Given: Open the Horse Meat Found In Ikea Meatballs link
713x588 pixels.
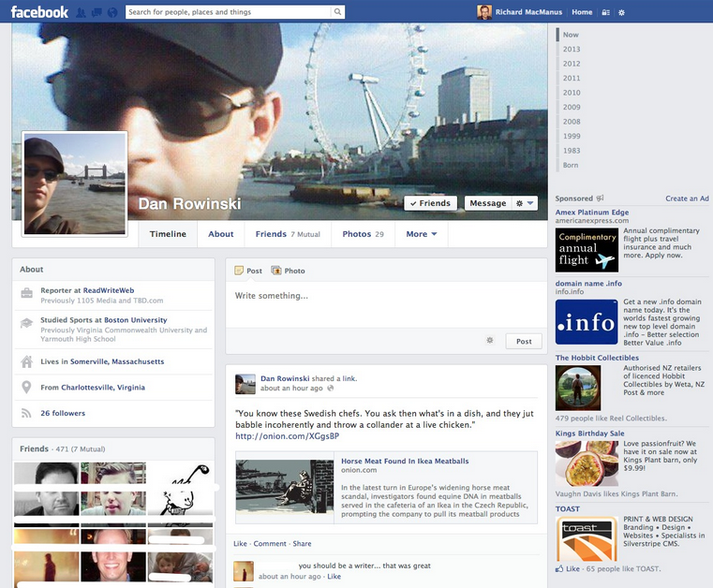Looking at the screenshot, I should click(x=405, y=462).
